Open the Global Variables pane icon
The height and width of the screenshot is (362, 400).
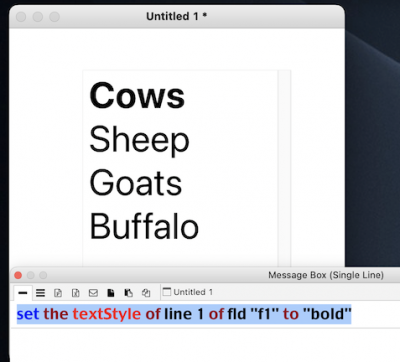pos(76,293)
